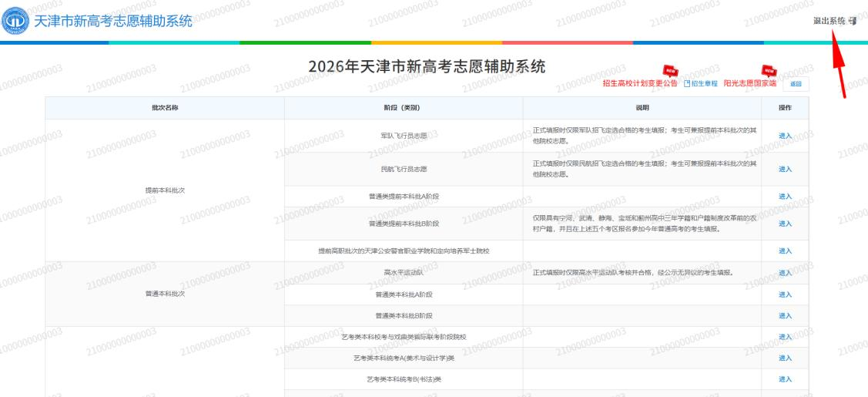Click the 批次名称 column header
Viewport: 868px width, 397px height.
(x=164, y=108)
